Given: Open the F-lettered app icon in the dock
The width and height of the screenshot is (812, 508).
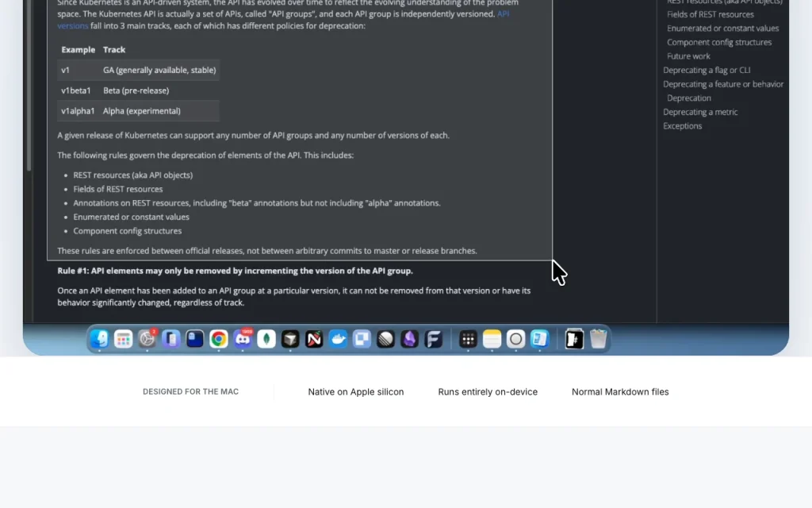Looking at the screenshot, I should [x=433, y=339].
